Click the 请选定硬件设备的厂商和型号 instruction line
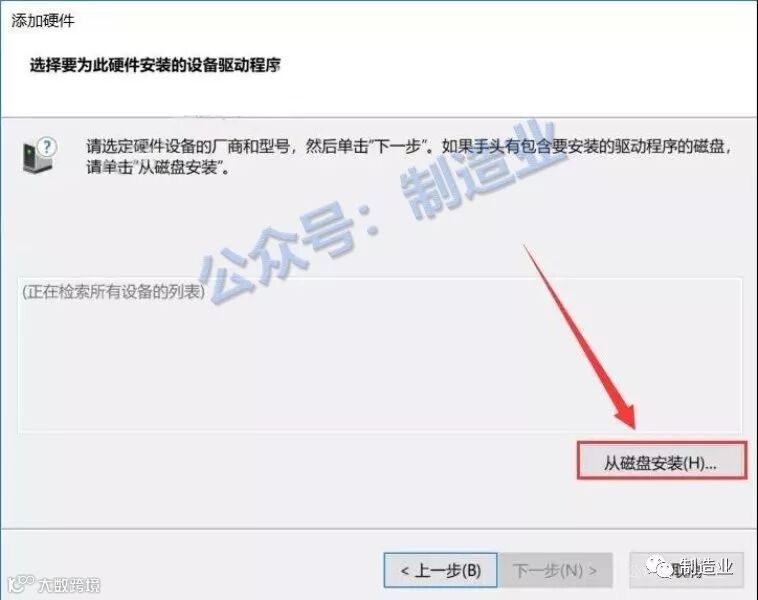The height and width of the screenshot is (600, 758). point(410,146)
